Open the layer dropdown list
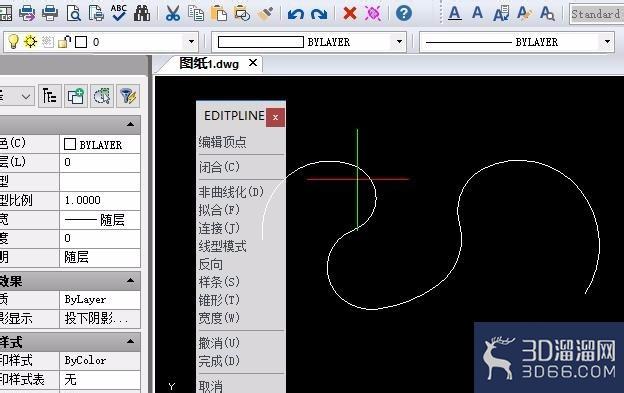Viewport: 624px width, 393px height. 191,42
